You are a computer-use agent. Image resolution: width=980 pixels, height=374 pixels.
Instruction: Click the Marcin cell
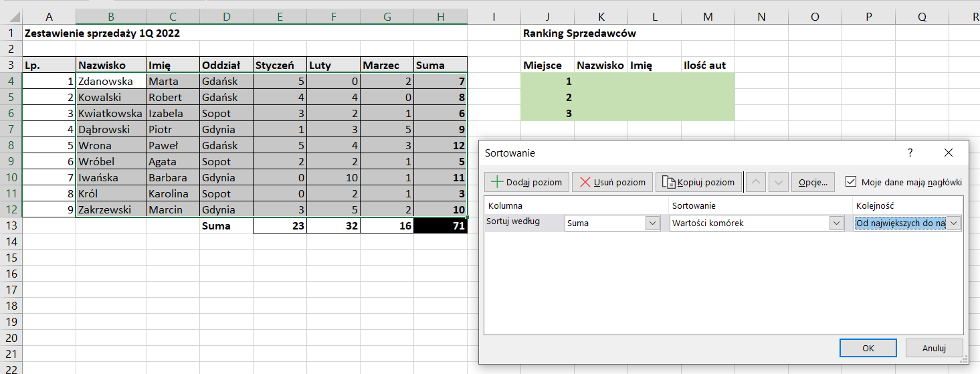click(x=173, y=209)
